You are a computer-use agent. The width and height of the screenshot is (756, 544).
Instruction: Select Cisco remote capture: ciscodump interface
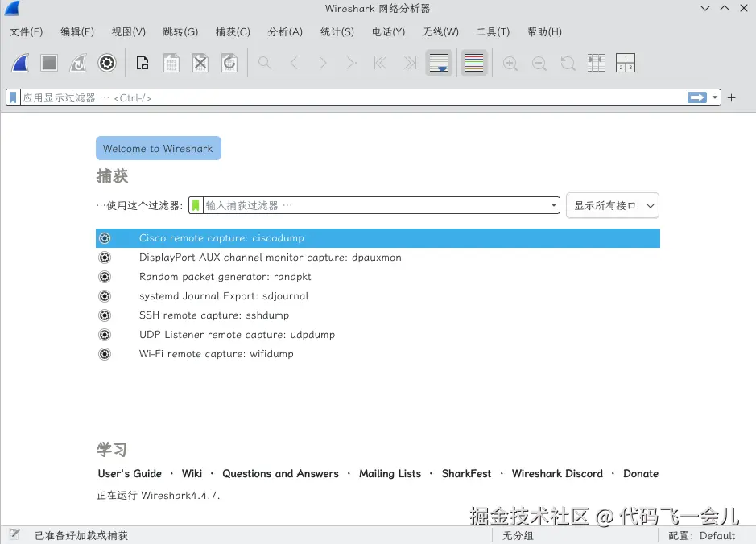click(x=378, y=238)
